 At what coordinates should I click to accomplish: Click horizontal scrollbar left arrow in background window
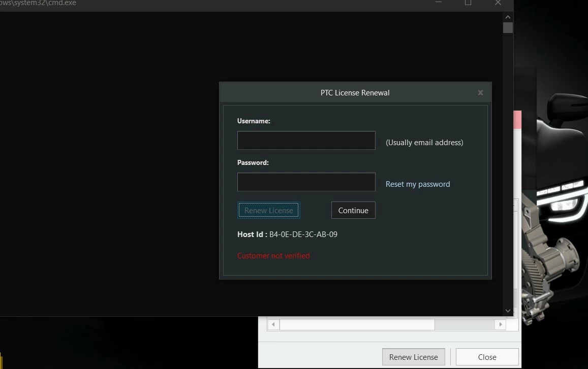point(273,324)
